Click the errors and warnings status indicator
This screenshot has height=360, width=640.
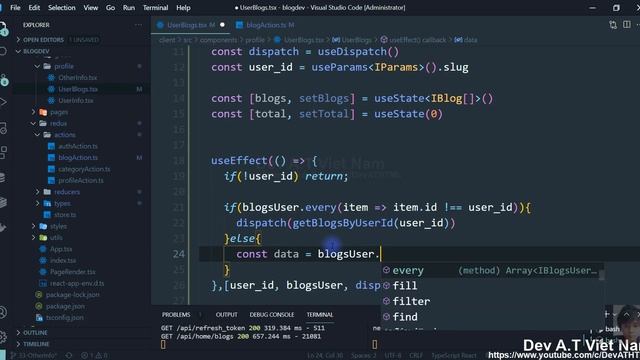click(x=93, y=356)
